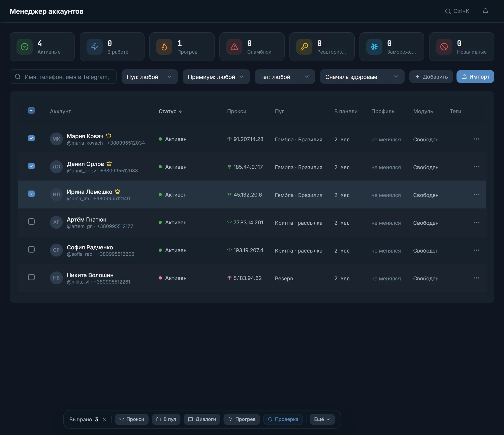Click the Импорт button

pos(475,77)
